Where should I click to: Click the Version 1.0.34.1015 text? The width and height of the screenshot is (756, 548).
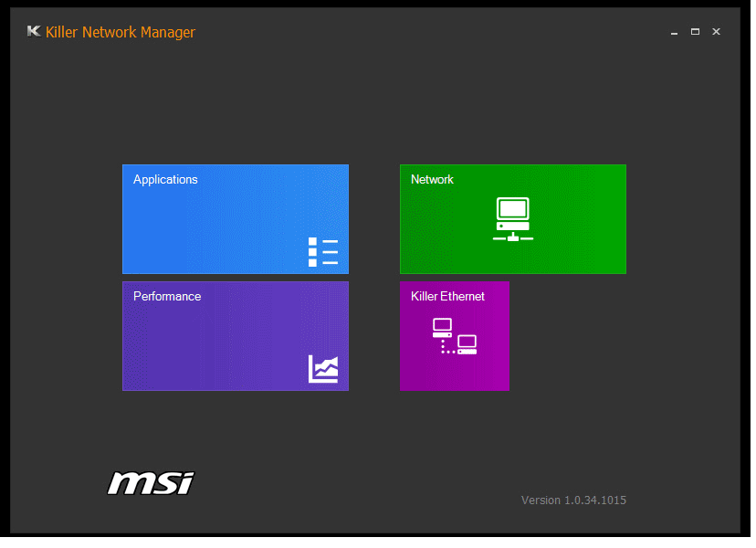573,501
